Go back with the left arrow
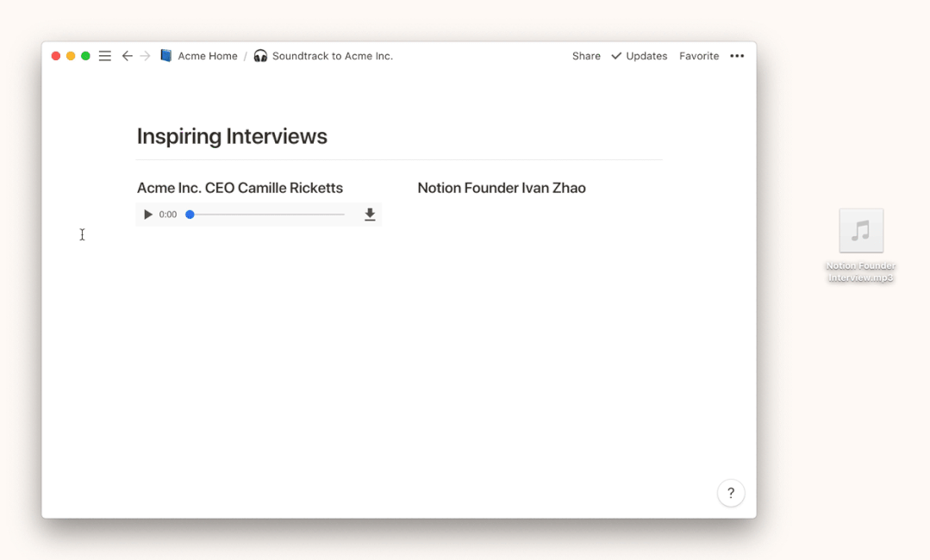The image size is (930, 560). pos(127,56)
